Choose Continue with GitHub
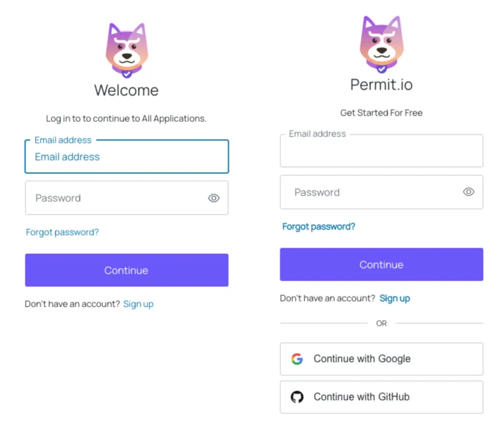Image resolution: width=504 pixels, height=440 pixels. (381, 397)
